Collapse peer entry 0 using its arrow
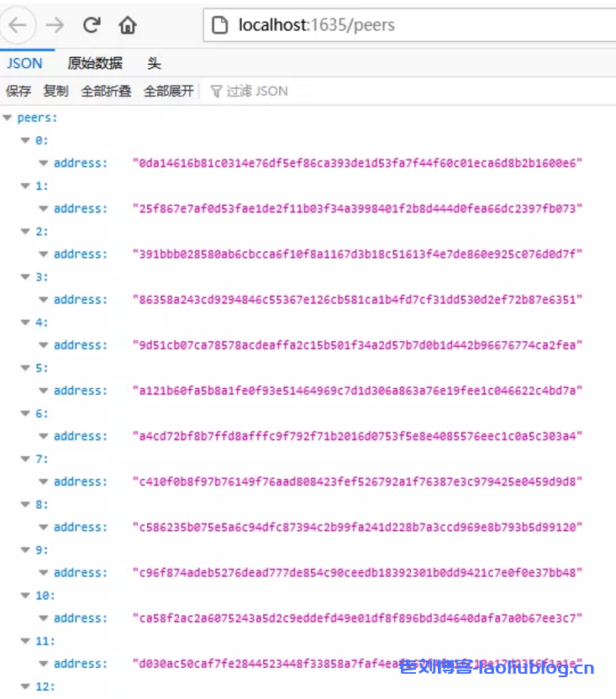The width and height of the screenshot is (616, 699). point(25,140)
